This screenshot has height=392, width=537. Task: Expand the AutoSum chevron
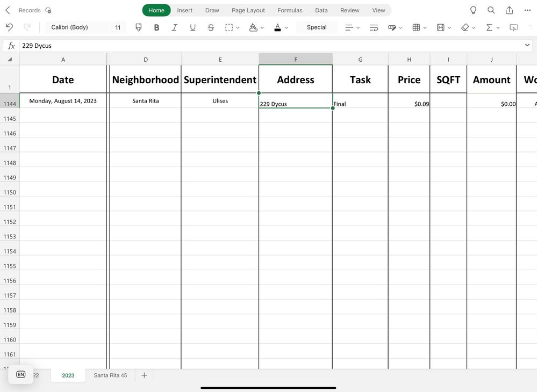pyautogui.click(x=498, y=28)
